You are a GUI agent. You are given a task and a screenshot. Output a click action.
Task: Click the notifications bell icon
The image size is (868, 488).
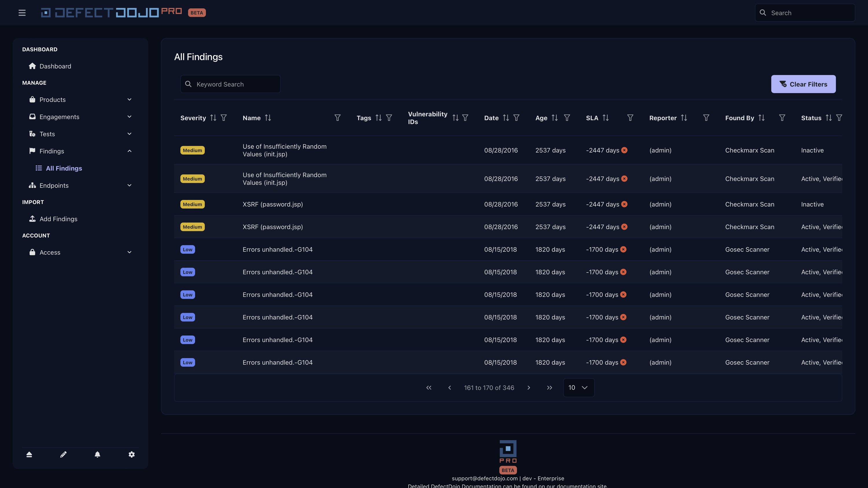98,455
